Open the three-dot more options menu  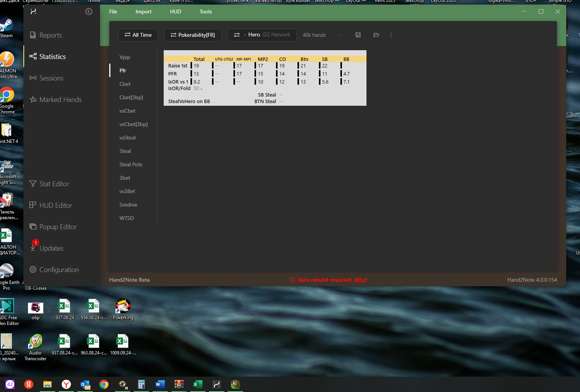tap(391, 35)
